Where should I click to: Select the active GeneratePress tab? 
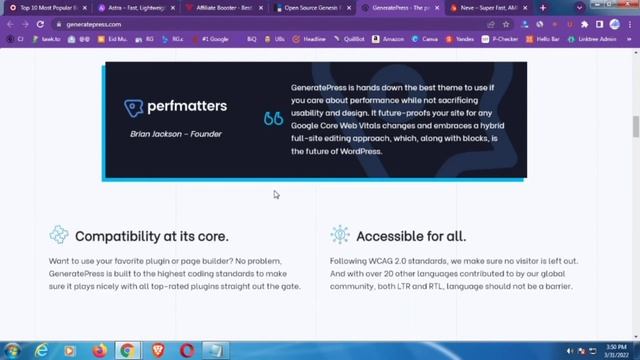pos(400,8)
